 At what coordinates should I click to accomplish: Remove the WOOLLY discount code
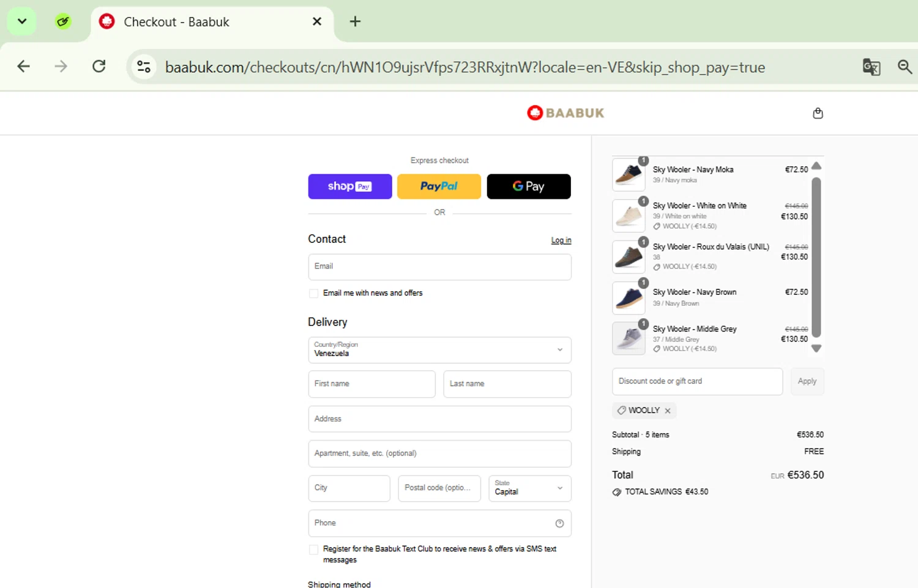[x=668, y=411]
